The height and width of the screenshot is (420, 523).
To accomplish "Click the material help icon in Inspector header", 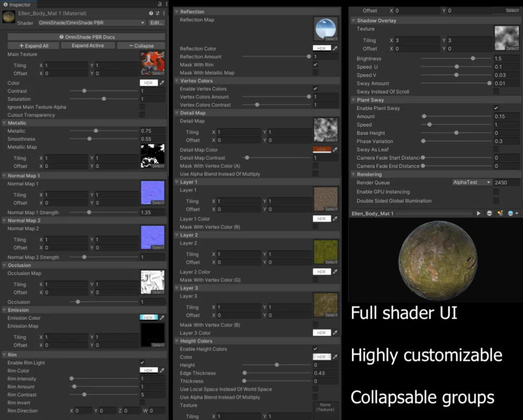I will point(151,13).
